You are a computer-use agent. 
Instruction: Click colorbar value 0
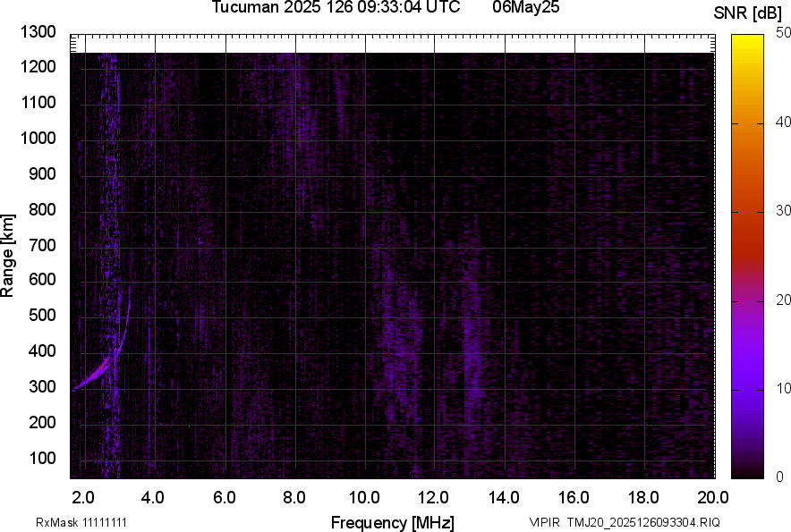pyautogui.click(x=779, y=477)
